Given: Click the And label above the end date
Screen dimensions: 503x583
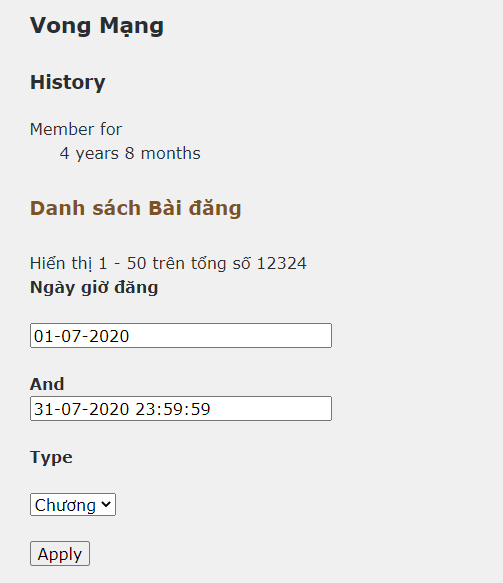Looking at the screenshot, I should coord(47,384).
